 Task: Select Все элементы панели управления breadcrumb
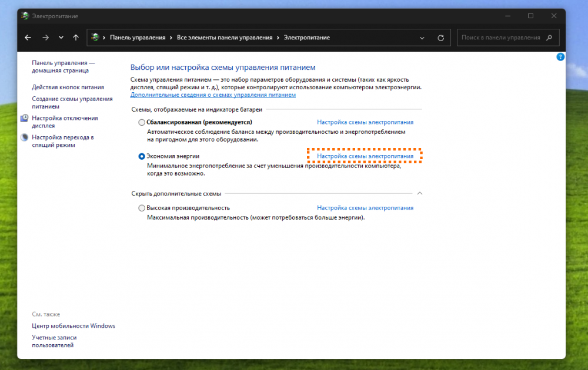click(225, 38)
